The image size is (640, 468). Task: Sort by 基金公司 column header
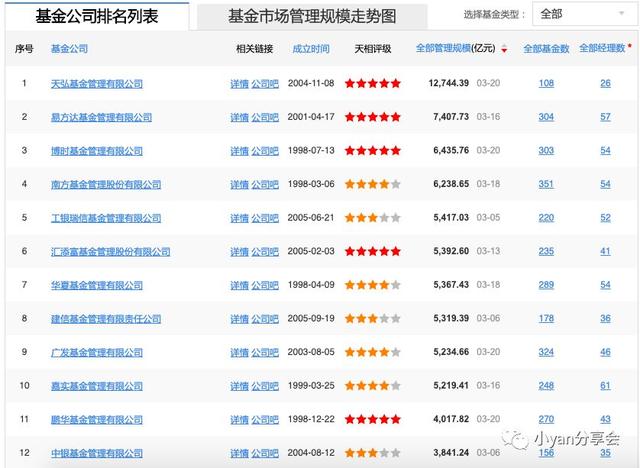69,49
